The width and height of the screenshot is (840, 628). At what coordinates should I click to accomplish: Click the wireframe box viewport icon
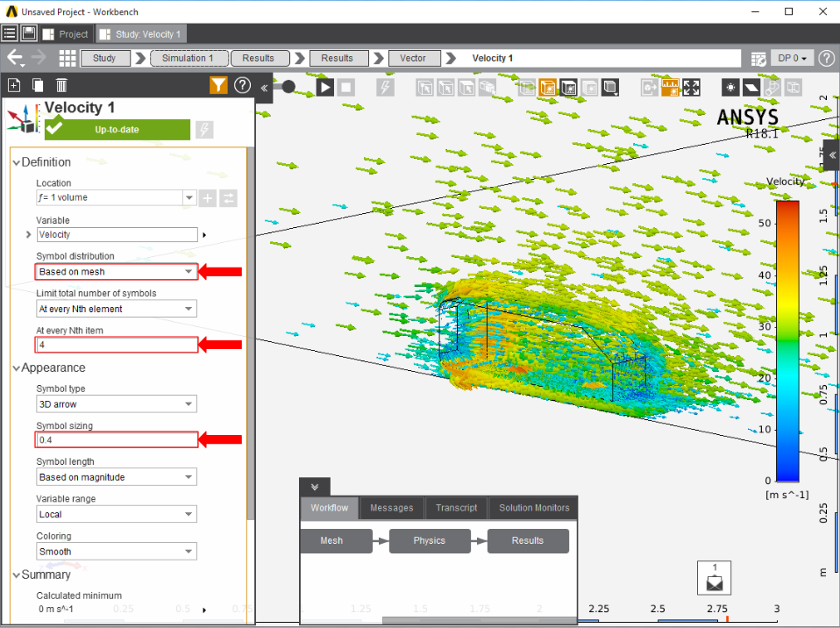(793, 88)
